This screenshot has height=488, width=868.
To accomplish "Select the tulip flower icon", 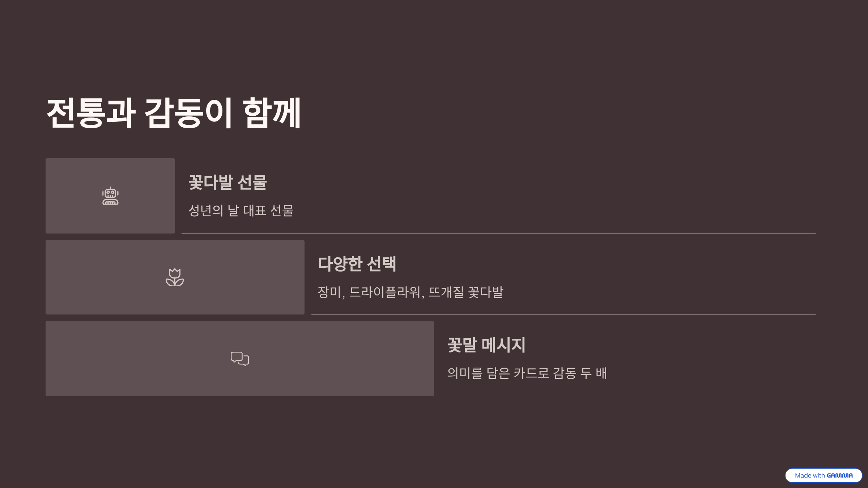I will (x=175, y=277).
